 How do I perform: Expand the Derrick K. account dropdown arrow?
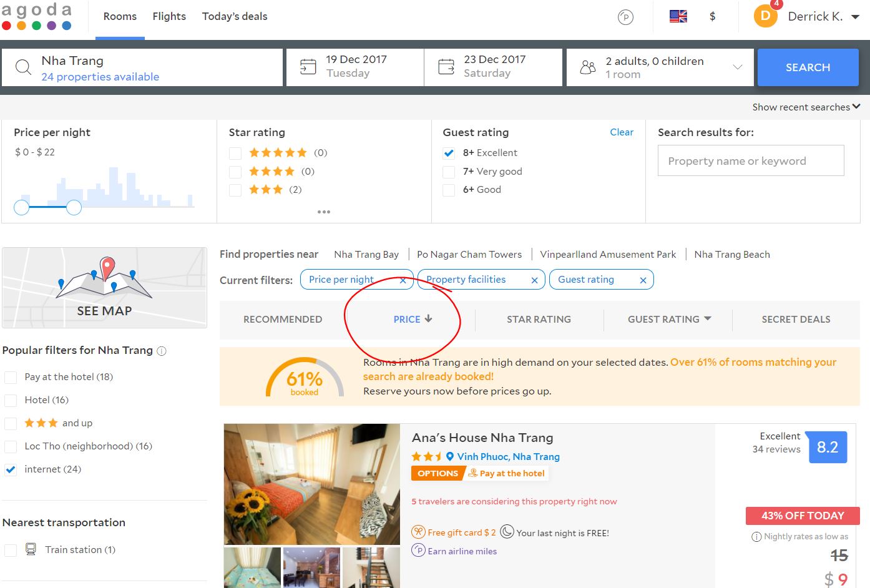856,17
